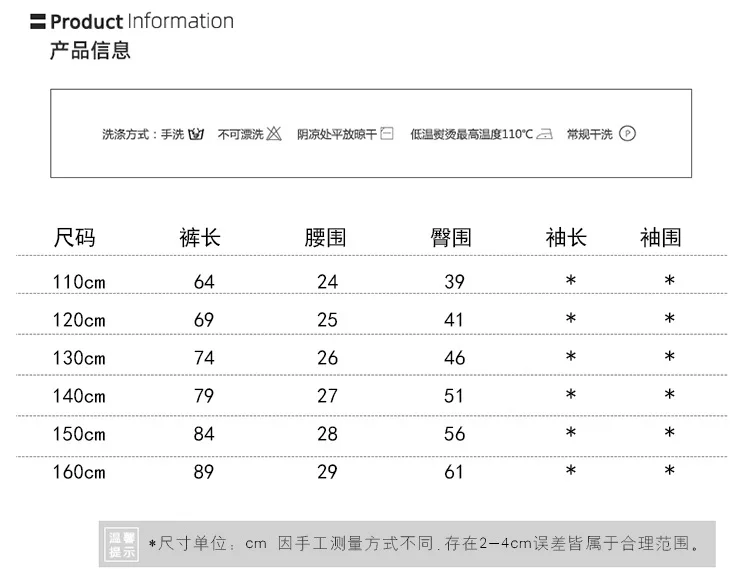Image resolution: width=750 pixels, height=578 pixels.
Task: Click waist value 29
Action: coord(328,472)
